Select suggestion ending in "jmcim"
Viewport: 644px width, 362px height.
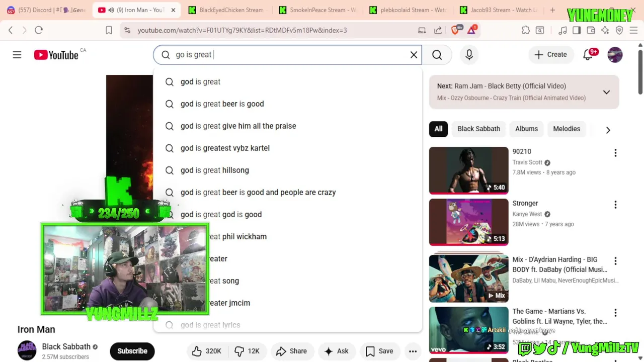pyautogui.click(x=287, y=303)
